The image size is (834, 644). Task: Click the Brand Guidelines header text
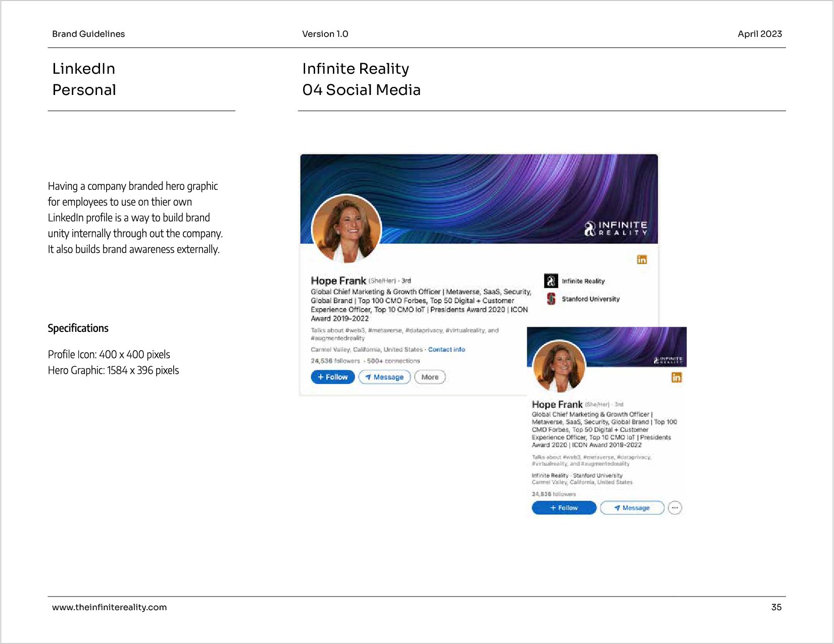click(x=88, y=34)
